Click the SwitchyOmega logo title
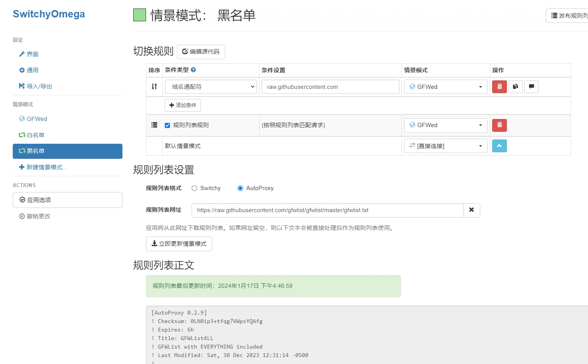Screen dimensions: 588x364 (x=49, y=14)
